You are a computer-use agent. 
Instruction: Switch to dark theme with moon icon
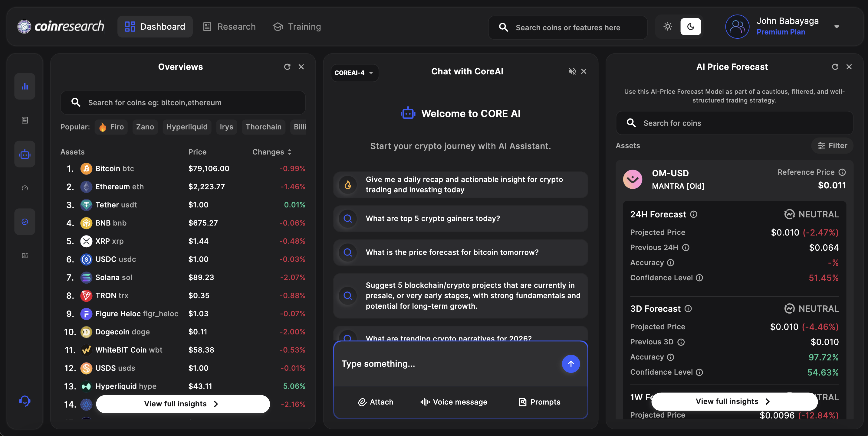coord(690,27)
